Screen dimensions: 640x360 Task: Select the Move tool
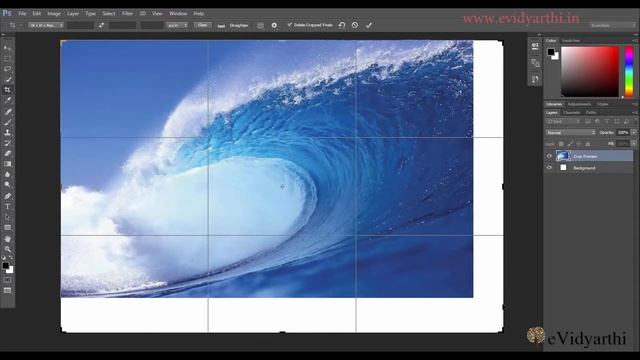pos(7,49)
